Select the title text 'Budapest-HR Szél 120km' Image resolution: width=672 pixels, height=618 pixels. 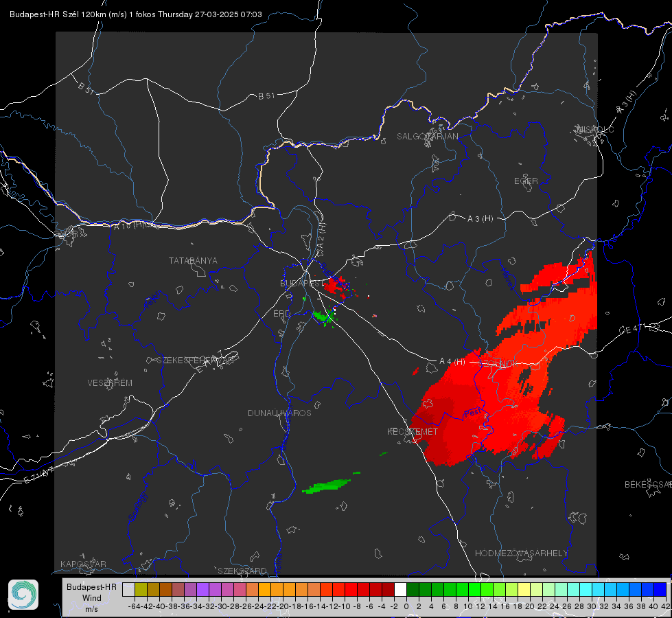pos(58,14)
